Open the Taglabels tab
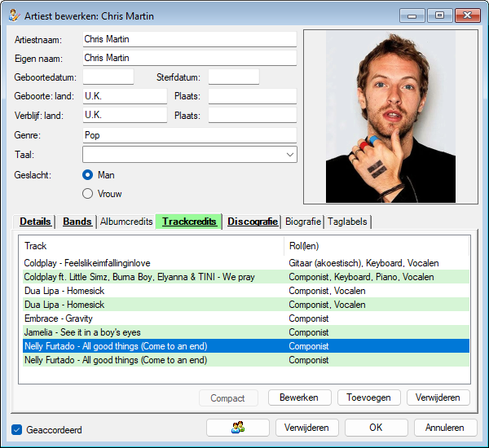Image resolution: width=489 pixels, height=448 pixels. [x=347, y=222]
